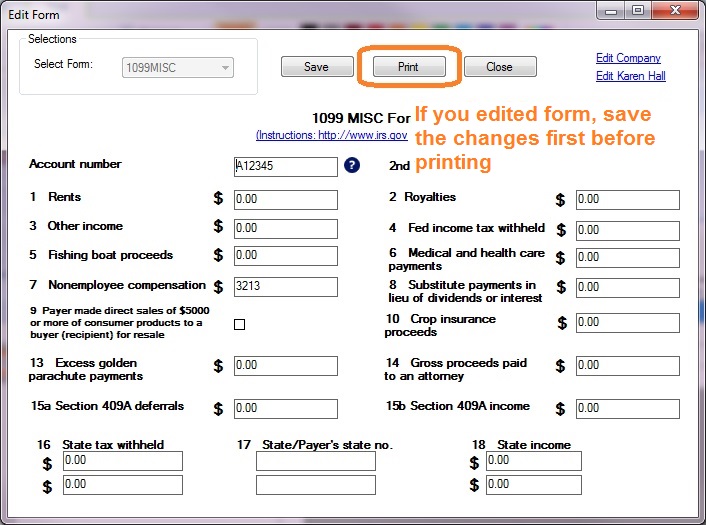Click the Save button
This screenshot has height=525, width=706.
[x=316, y=67]
